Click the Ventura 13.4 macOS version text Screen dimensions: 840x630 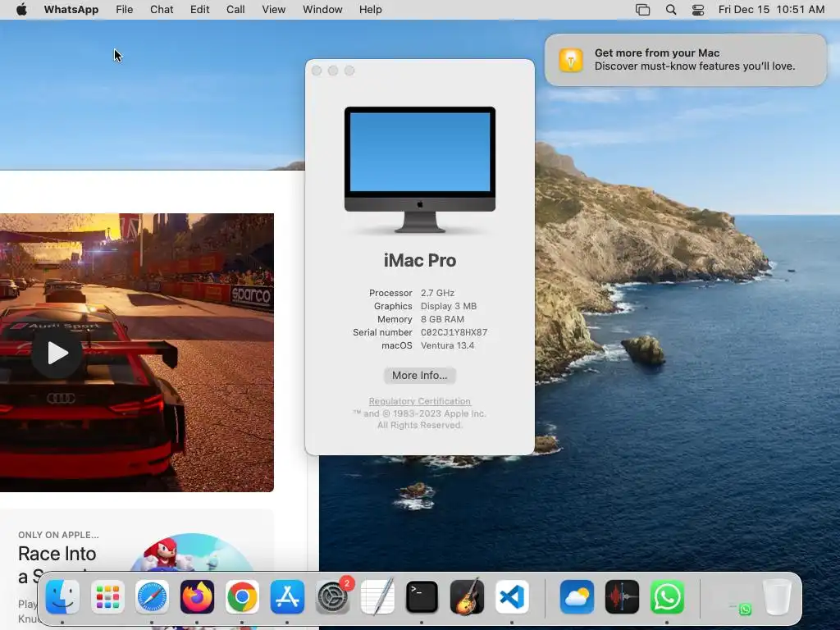[447, 345]
